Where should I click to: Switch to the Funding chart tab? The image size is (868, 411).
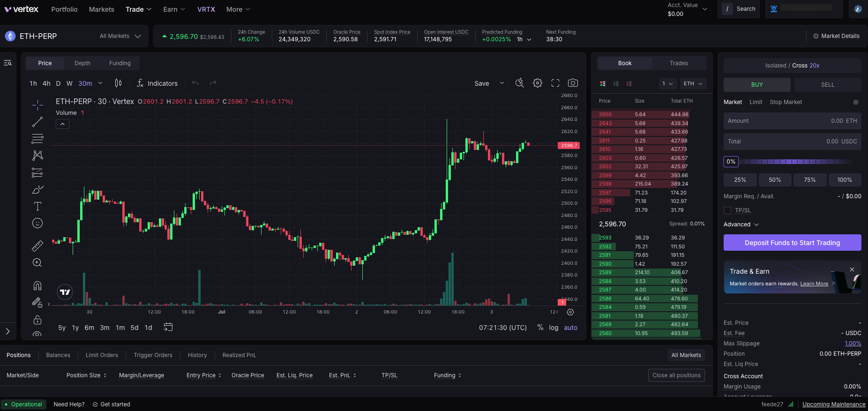pos(120,63)
